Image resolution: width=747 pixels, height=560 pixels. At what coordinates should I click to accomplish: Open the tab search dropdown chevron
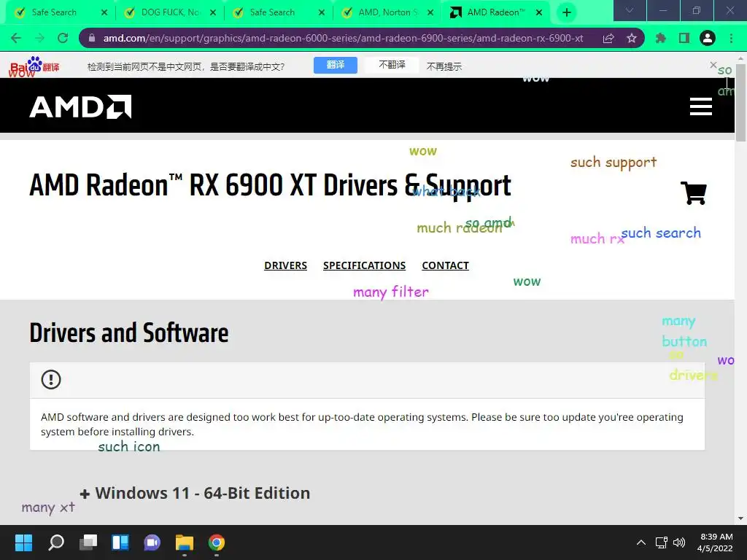[630, 10]
